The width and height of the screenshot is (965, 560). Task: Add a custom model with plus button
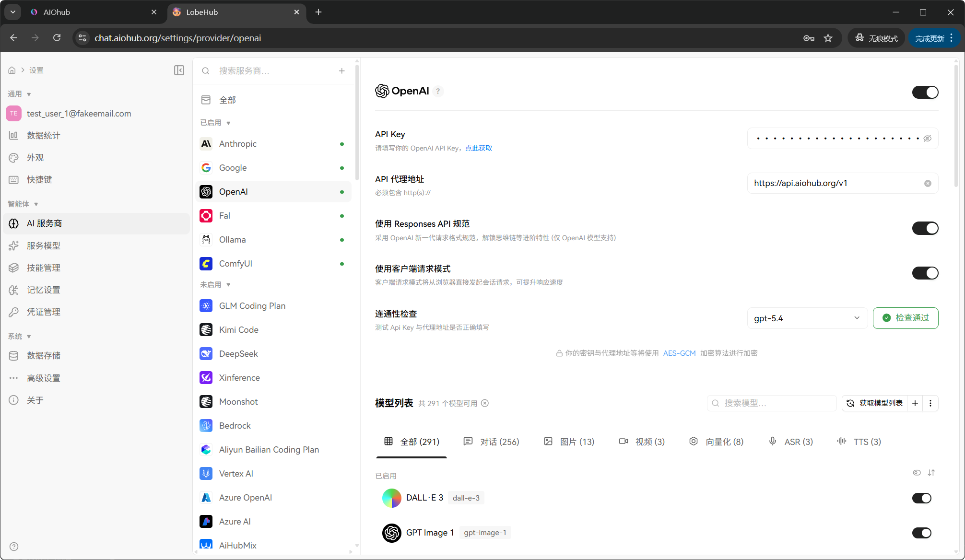point(915,403)
